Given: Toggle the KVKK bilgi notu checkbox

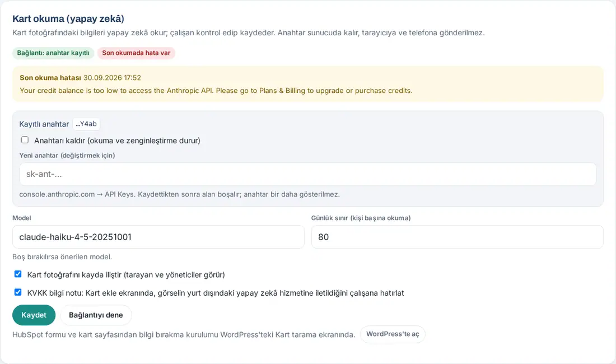Looking at the screenshot, I should 18,292.
